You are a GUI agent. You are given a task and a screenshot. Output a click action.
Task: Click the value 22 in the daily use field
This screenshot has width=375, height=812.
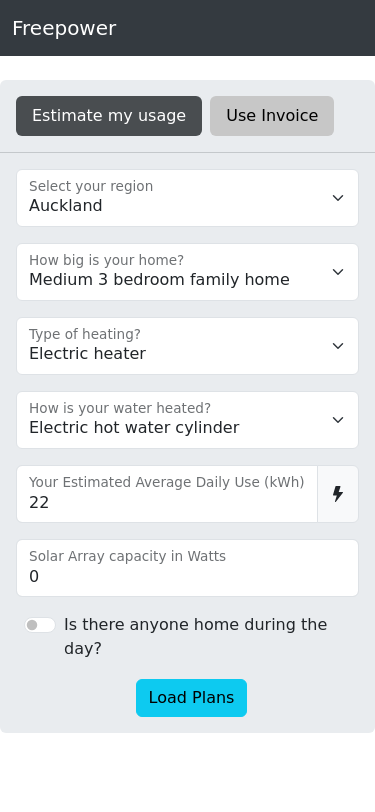point(39,503)
